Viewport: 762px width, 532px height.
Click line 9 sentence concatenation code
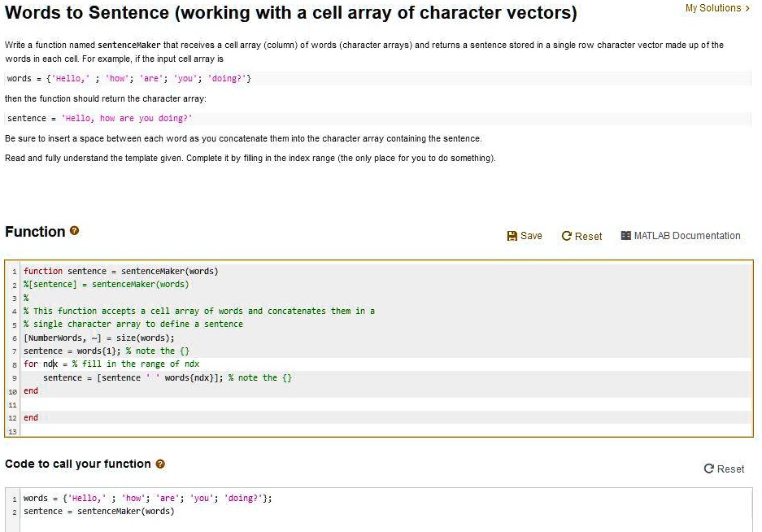pyautogui.click(x=168, y=377)
